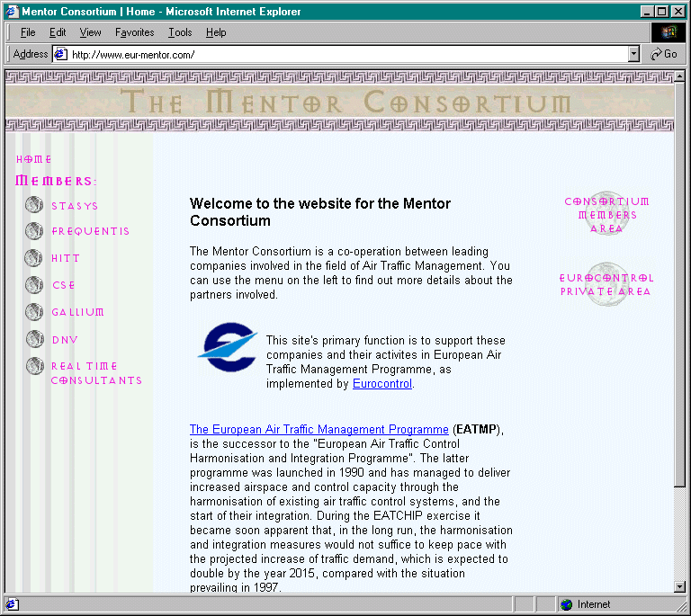This screenshot has width=691, height=616.
Task: Click the vertical scrollbar up arrow
Action: pyautogui.click(x=679, y=76)
